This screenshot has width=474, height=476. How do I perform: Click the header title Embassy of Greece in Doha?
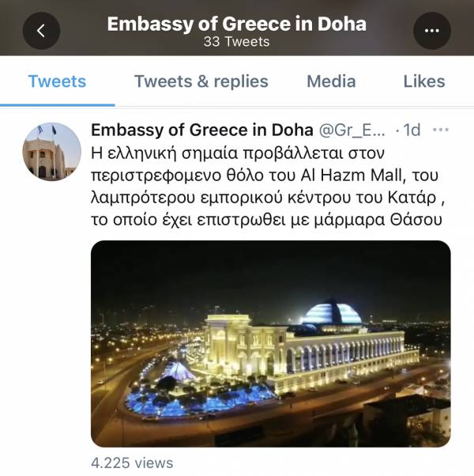[237, 24]
